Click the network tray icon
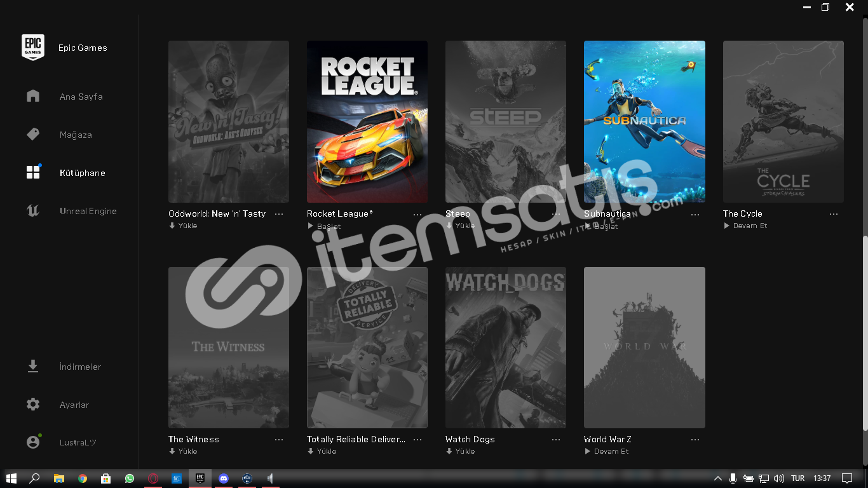The height and width of the screenshot is (488, 868). [x=764, y=478]
